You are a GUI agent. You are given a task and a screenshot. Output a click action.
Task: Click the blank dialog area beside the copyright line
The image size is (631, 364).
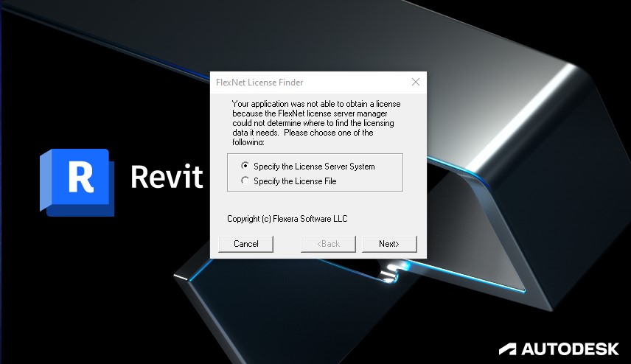tap(383, 219)
